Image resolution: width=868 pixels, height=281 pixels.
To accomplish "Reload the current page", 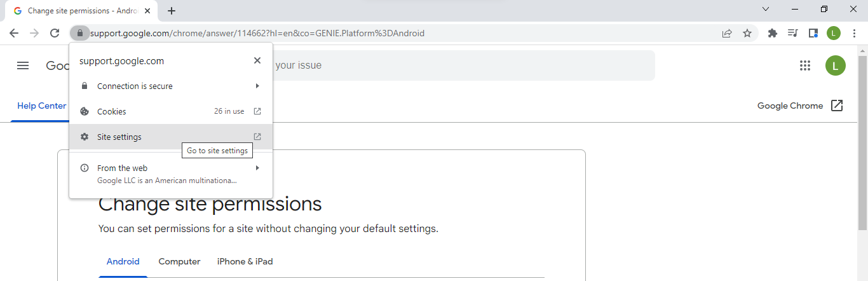I will [x=55, y=33].
